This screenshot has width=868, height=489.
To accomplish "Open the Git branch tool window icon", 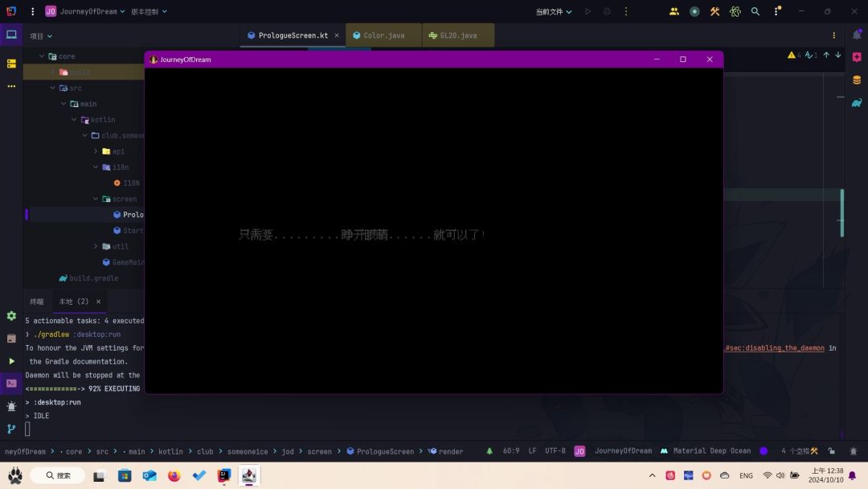I will tap(11, 429).
